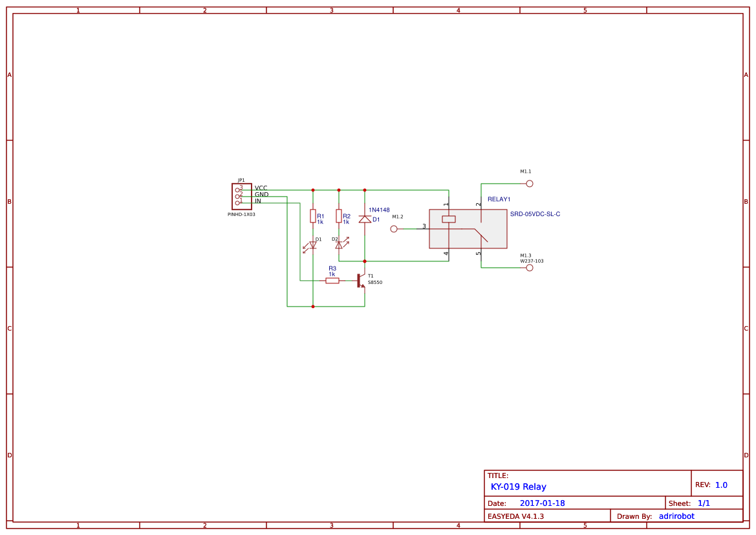The height and width of the screenshot is (535, 756).
Task: Click the M1.1 terminal circle
Action: pyautogui.click(x=530, y=184)
